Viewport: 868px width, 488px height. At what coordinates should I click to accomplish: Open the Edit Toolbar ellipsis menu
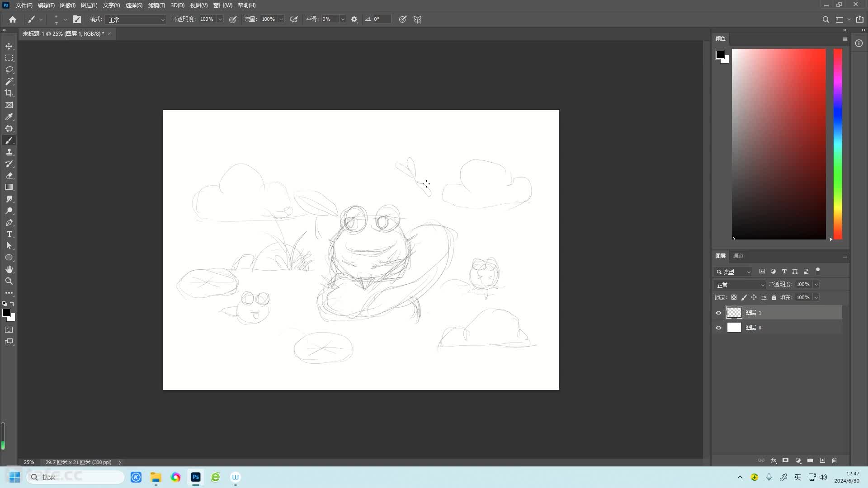[9, 293]
